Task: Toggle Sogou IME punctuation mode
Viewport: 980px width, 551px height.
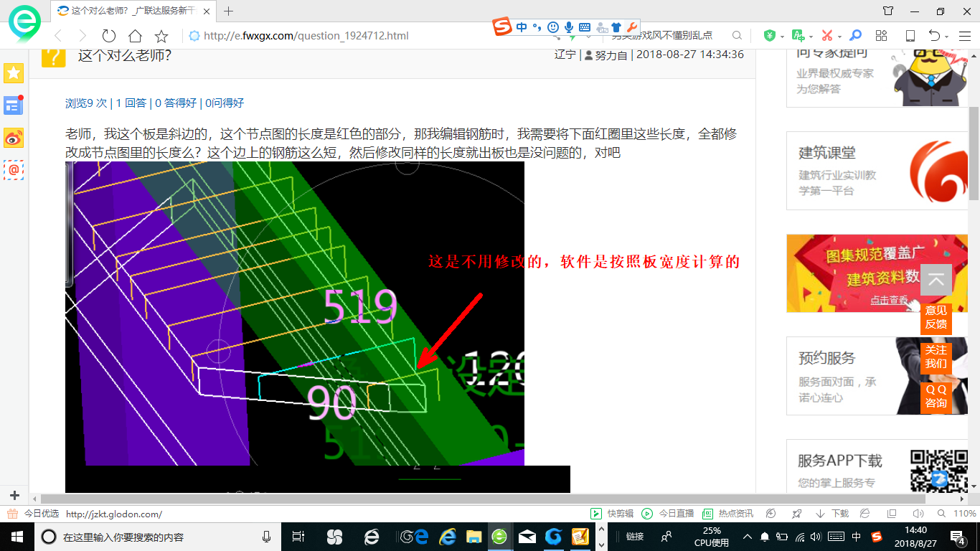Action: [x=537, y=27]
